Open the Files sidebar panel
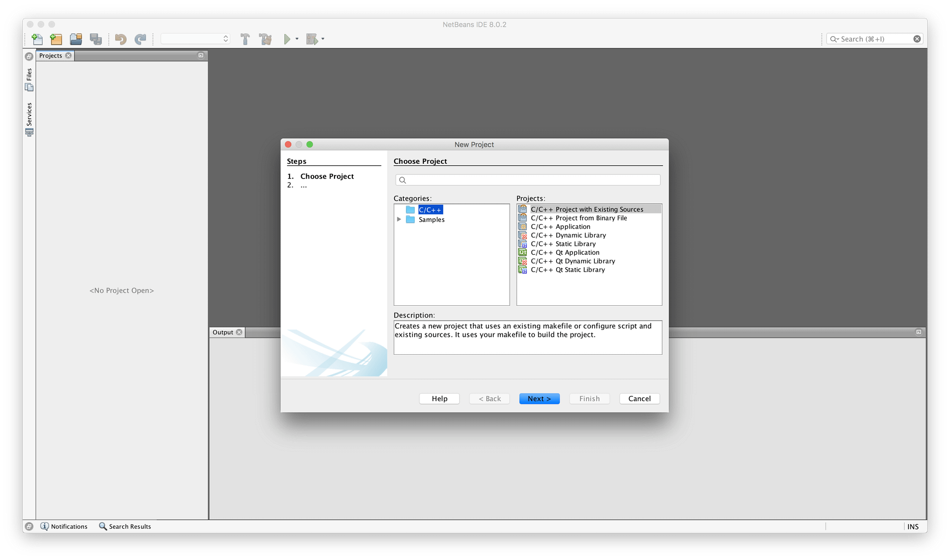The width and height of the screenshot is (950, 560). [x=29, y=79]
